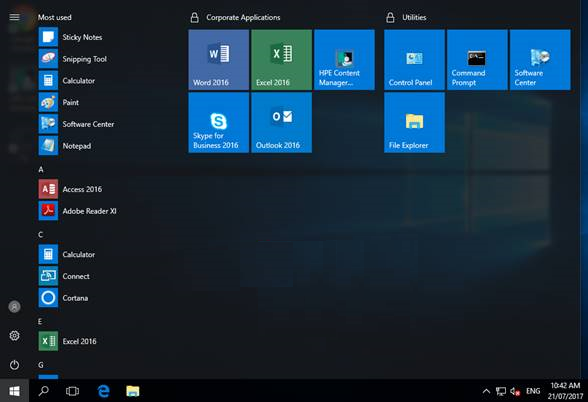Launch Access 2016
This screenshot has width=588, height=402.
coord(70,189)
